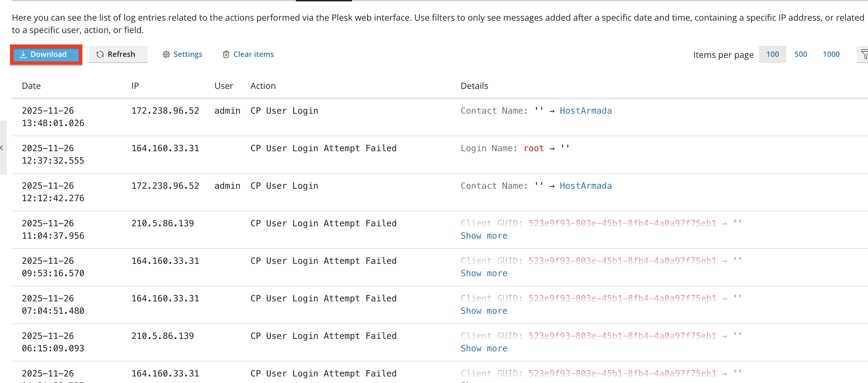
Task: Set items per page to 100
Action: pos(773,54)
